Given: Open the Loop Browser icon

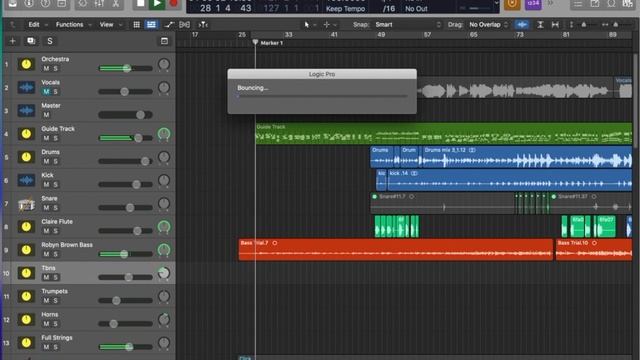Looking at the screenshot, I should [x=611, y=4].
